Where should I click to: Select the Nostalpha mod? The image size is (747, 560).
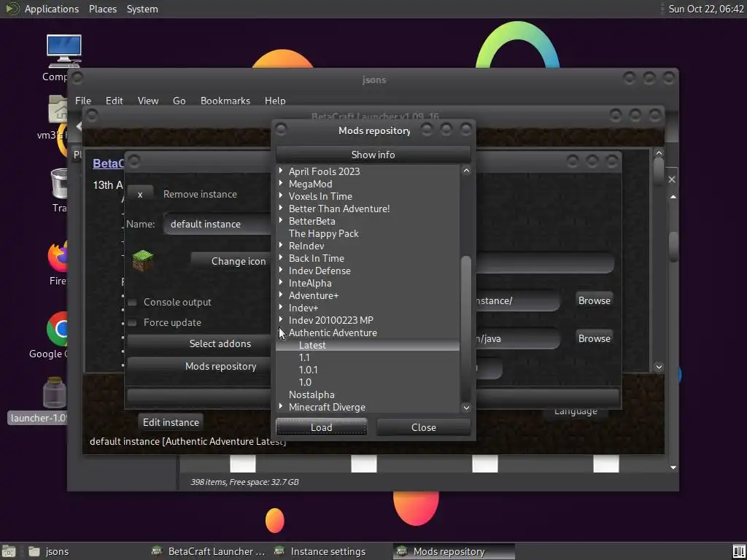tap(311, 394)
